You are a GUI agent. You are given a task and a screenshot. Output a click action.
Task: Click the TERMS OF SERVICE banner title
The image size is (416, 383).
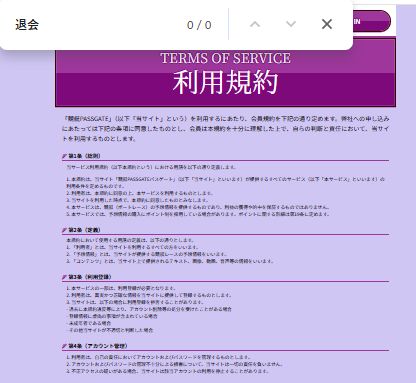225,58
